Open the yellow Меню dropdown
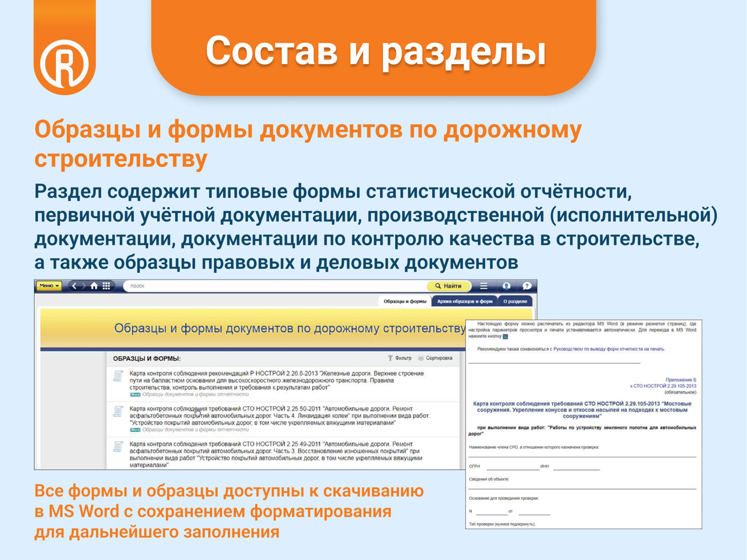The image size is (747, 560). click(x=49, y=286)
